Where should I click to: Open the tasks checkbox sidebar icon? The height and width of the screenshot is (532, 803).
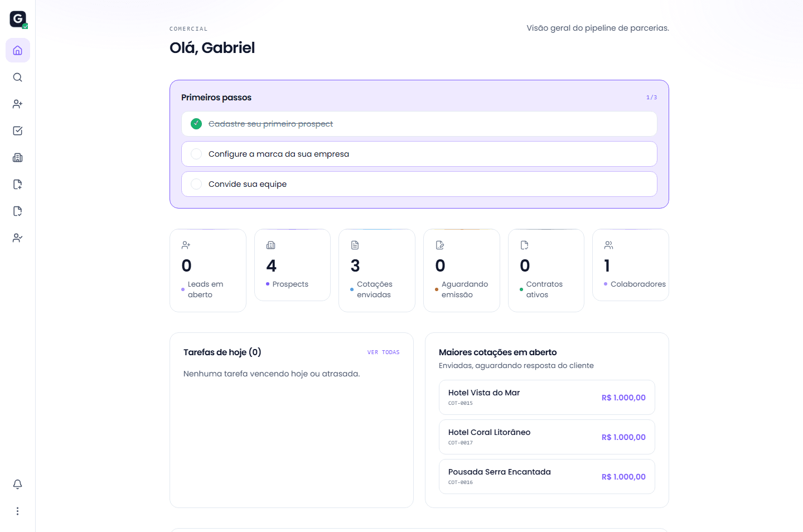pos(18,131)
